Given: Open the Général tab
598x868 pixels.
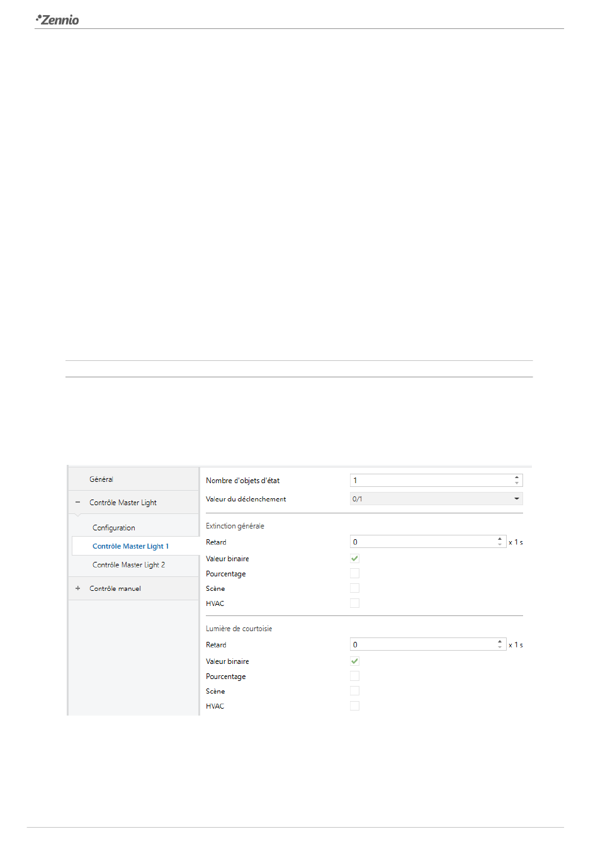Looking at the screenshot, I should click(101, 479).
